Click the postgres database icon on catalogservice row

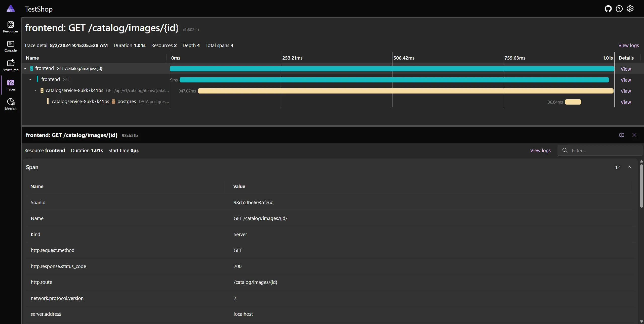click(x=114, y=102)
